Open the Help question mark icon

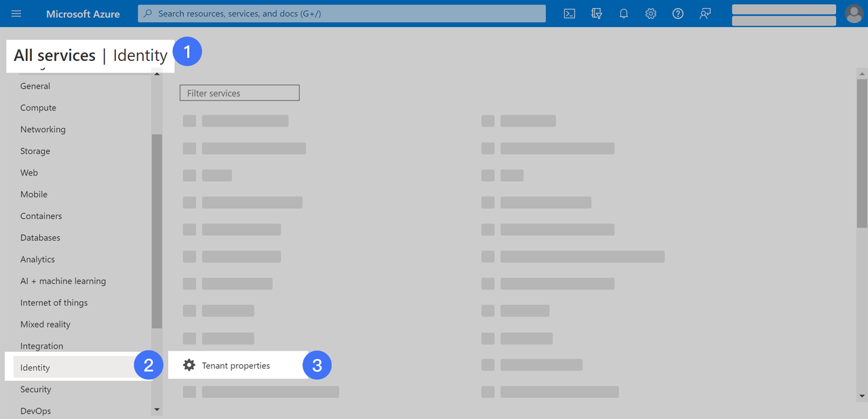coord(678,14)
